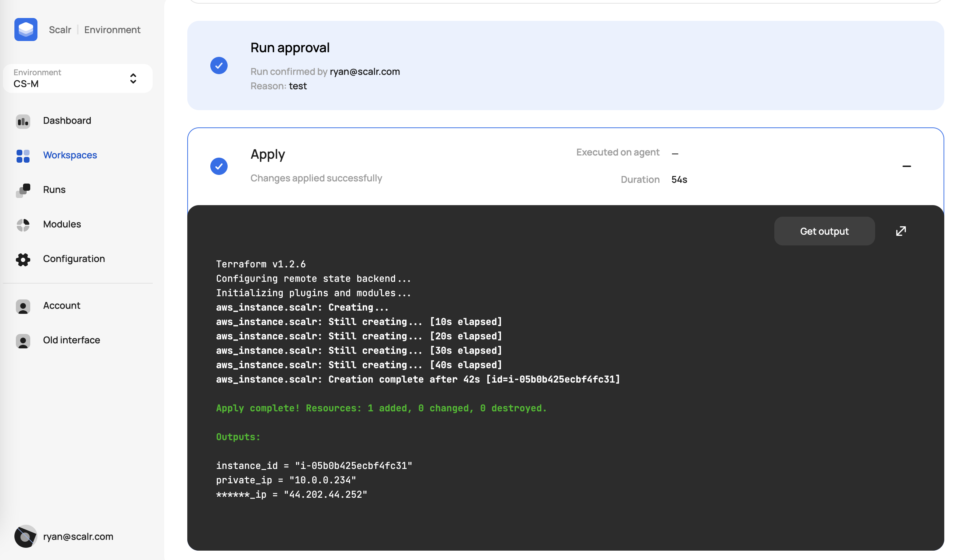Click the Run approval checkmark circle

[219, 65]
